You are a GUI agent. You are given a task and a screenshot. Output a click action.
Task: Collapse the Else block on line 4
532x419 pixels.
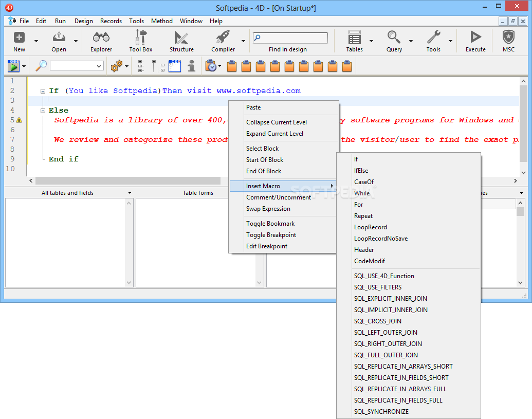point(43,111)
